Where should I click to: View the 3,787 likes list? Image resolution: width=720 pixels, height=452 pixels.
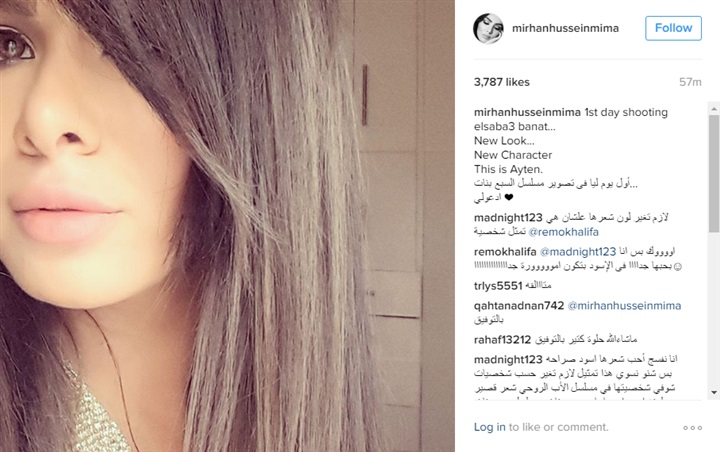click(x=501, y=82)
